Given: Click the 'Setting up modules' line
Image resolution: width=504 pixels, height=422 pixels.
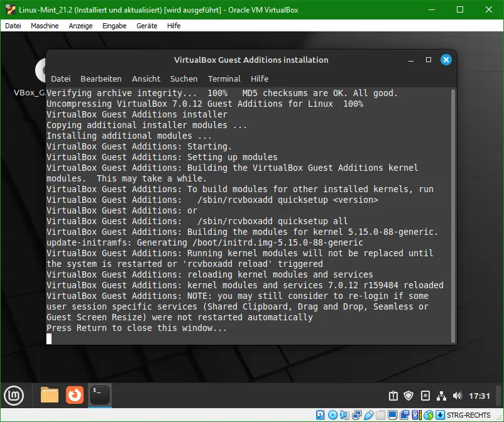Looking at the screenshot, I should (162, 157).
